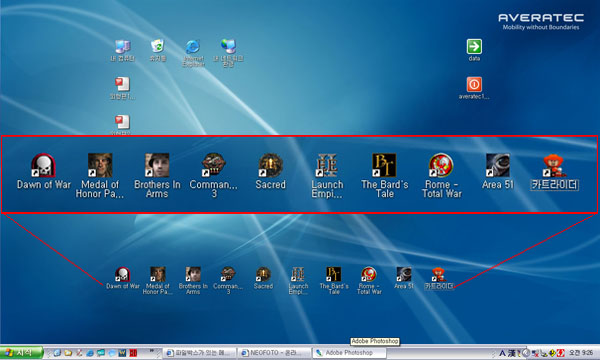
Task: Open the small Area 51 shortcut in lower row
Action: coord(404,278)
